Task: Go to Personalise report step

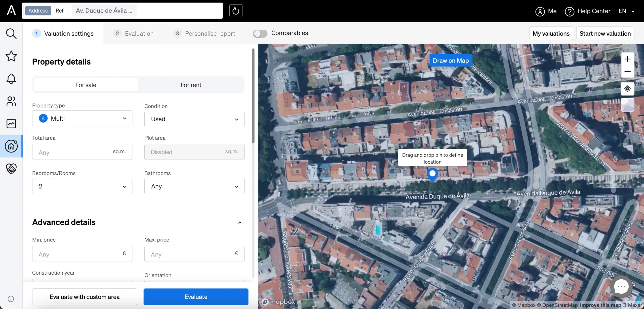Action: [x=204, y=33]
